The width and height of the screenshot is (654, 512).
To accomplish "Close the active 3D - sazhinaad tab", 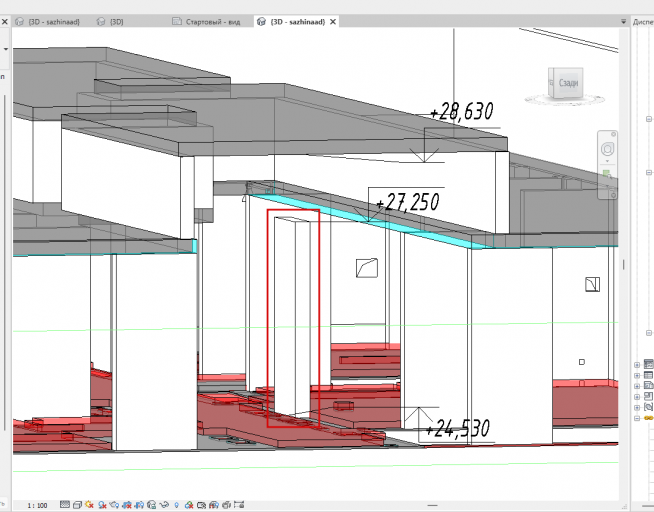I will [x=333, y=22].
